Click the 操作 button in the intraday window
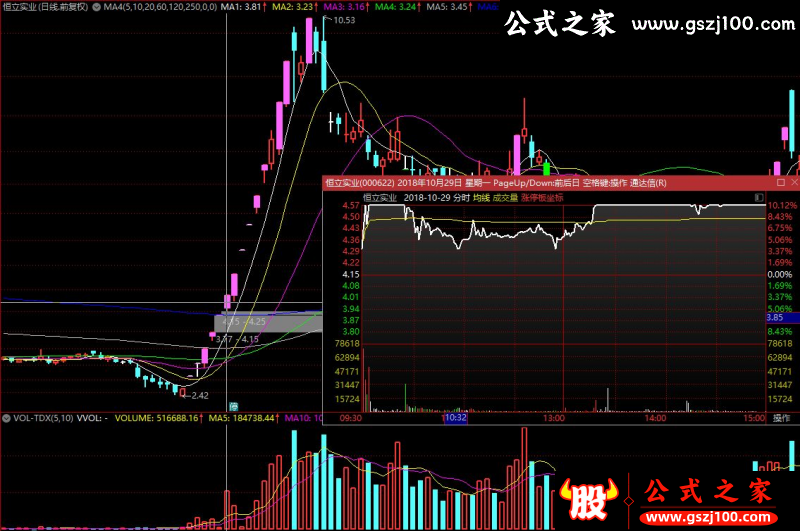This screenshot has height=531, width=800. 782,418
